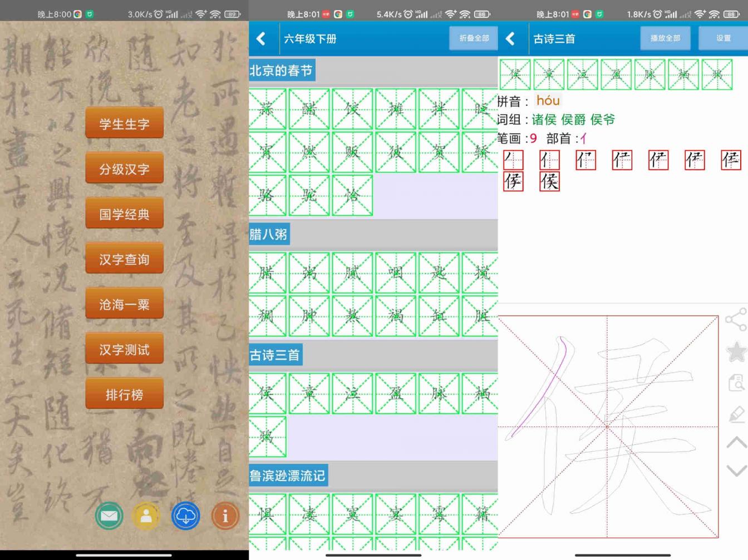Tap the back arrow on 六年级下册 page
The width and height of the screenshot is (748, 560).
[x=262, y=38]
